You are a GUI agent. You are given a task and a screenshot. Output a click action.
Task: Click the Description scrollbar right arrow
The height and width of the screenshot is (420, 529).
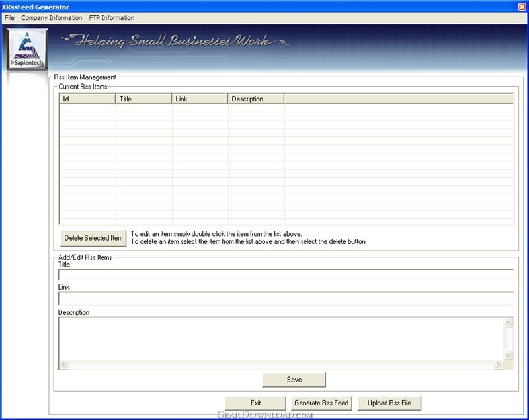[x=498, y=364]
